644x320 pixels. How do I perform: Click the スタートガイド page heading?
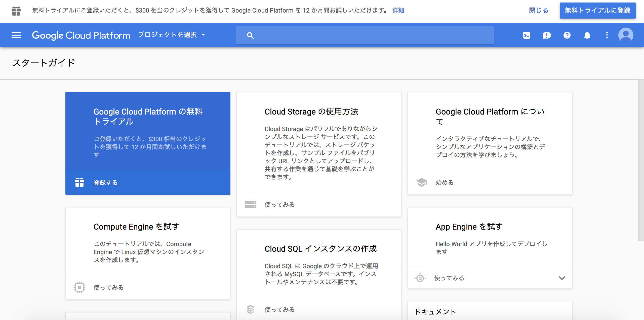44,63
